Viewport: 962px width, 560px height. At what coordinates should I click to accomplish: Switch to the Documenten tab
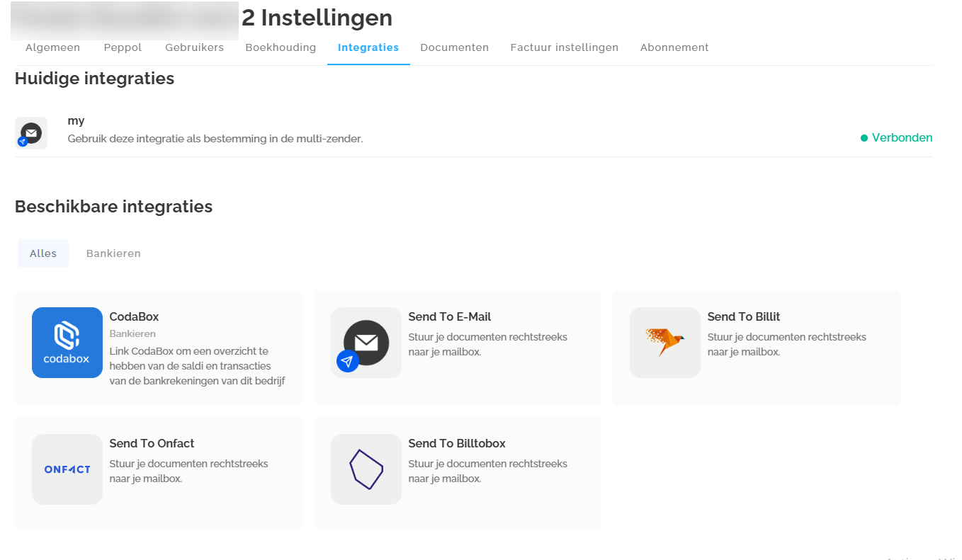click(454, 47)
